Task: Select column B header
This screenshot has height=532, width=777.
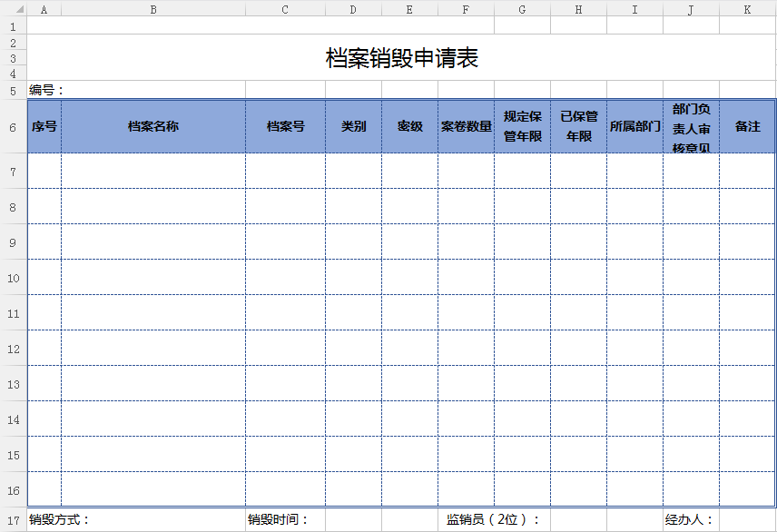Action: coord(152,9)
